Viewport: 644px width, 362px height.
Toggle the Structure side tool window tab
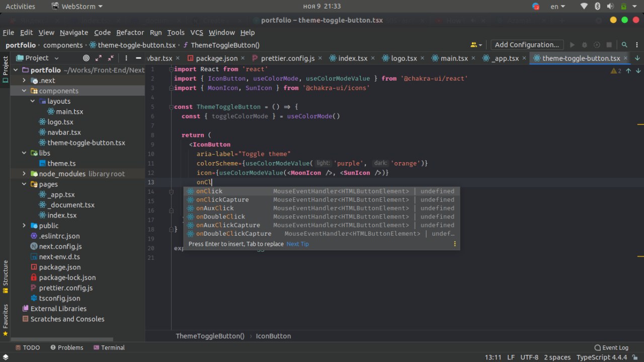pyautogui.click(x=5, y=276)
